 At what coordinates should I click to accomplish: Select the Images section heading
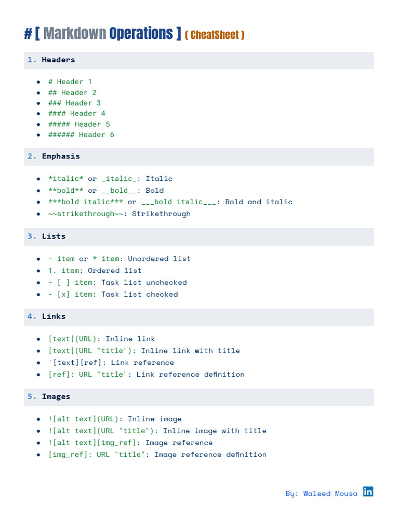point(56,396)
